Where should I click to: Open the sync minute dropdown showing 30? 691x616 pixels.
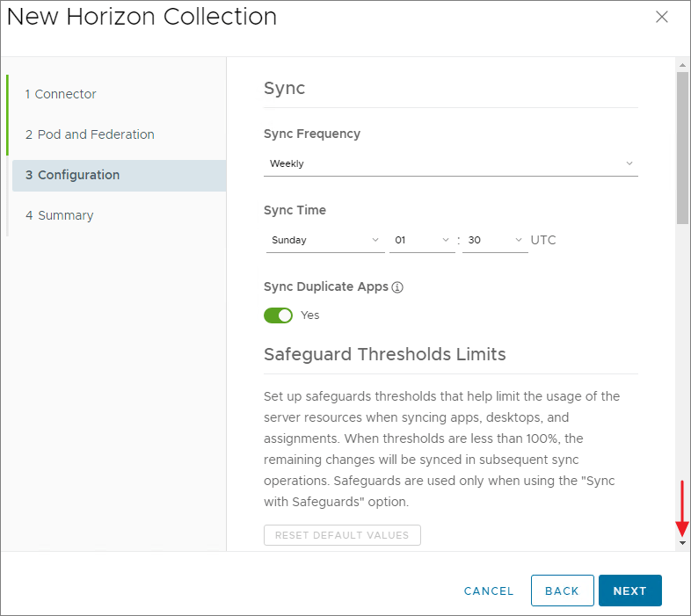coord(494,240)
